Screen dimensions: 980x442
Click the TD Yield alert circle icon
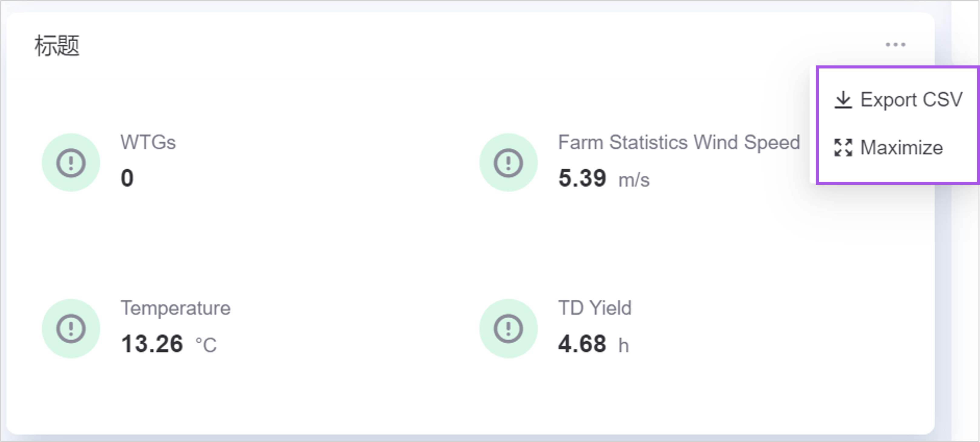pyautogui.click(x=508, y=328)
